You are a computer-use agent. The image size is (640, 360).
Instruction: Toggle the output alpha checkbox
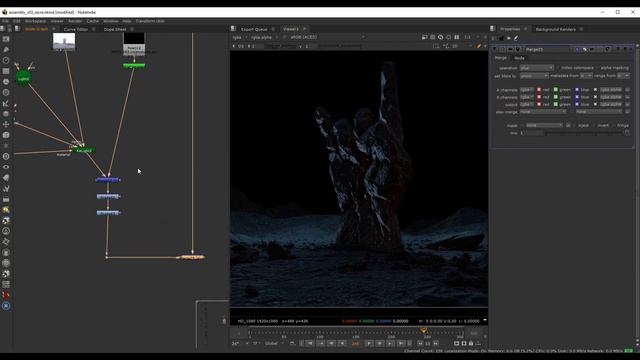click(x=595, y=104)
